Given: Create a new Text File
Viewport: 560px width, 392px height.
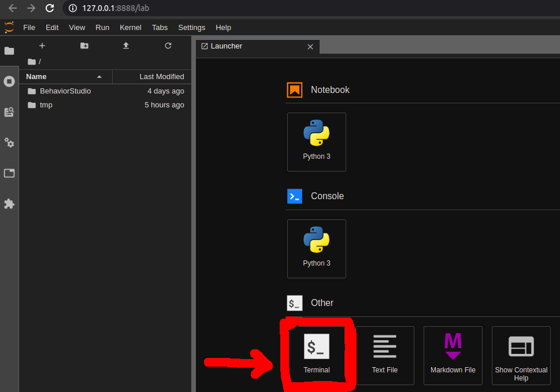Looking at the screenshot, I should [x=384, y=354].
